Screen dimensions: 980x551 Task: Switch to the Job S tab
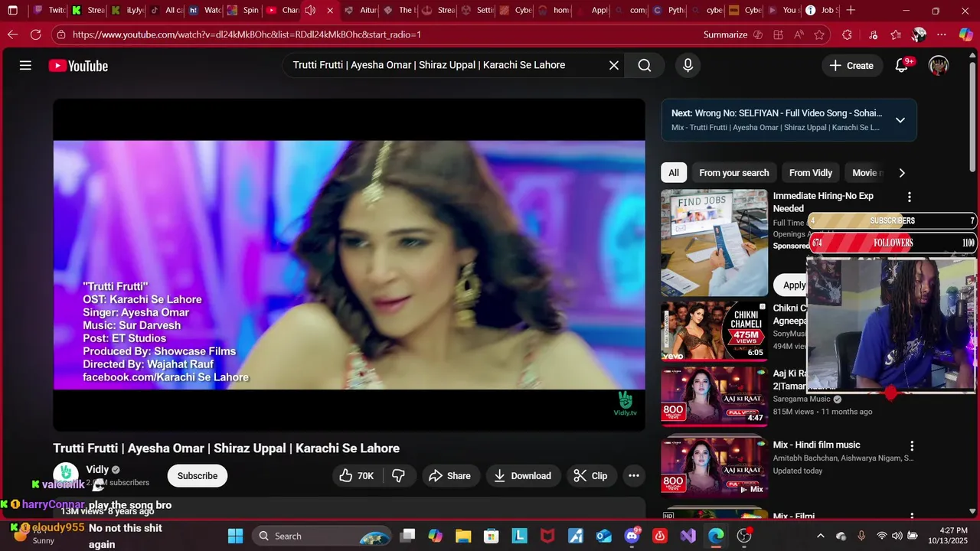click(x=822, y=11)
